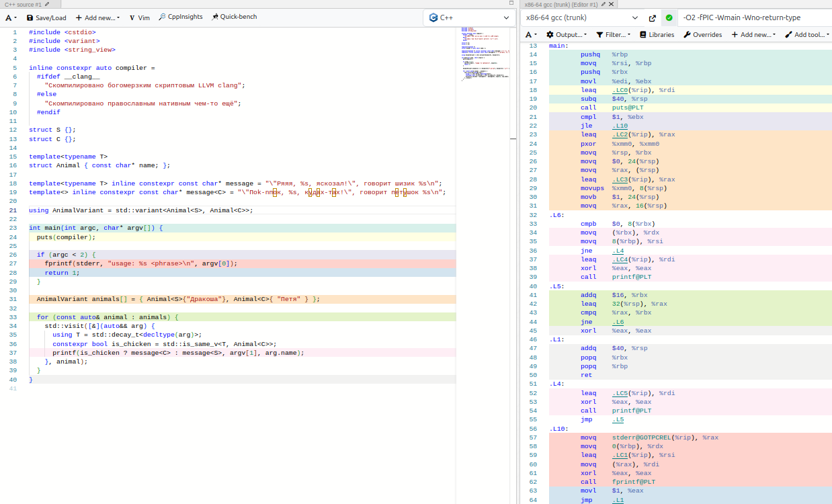Rename the compiler tab with pencil icon
Screen dimensions: 832x504
coord(603,4)
